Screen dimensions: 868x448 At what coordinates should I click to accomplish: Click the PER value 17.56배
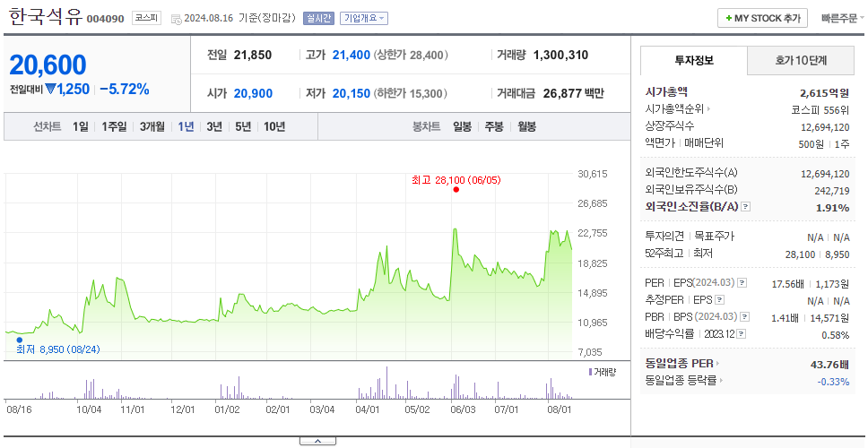[x=787, y=284]
